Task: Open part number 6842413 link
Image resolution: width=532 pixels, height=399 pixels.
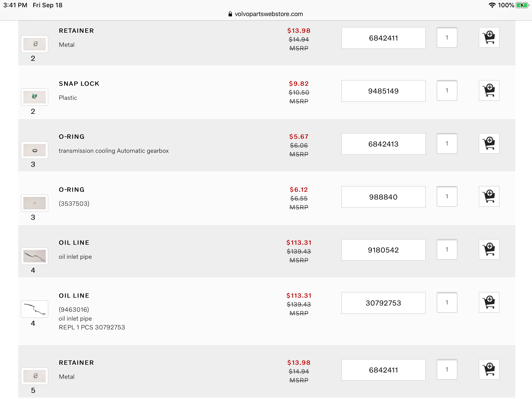Action: (383, 144)
